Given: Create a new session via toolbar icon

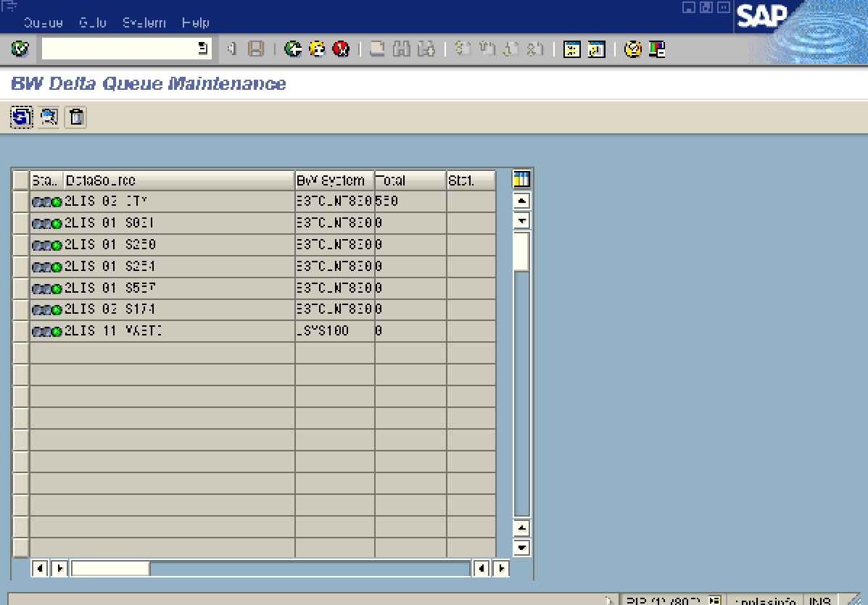Looking at the screenshot, I should 572,49.
